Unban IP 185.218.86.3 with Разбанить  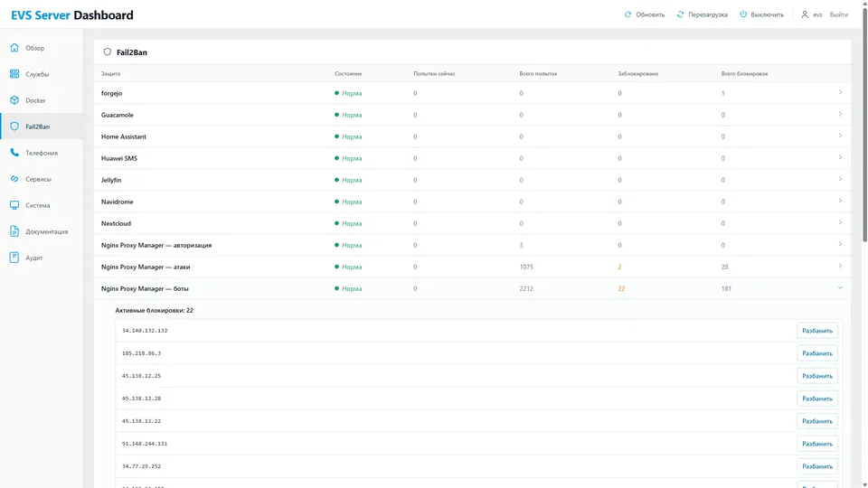(x=817, y=353)
